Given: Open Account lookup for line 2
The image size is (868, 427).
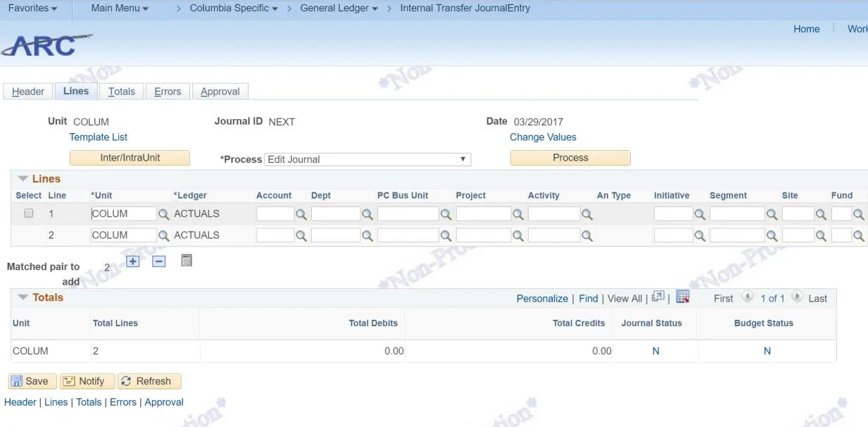Looking at the screenshot, I should click(301, 236).
